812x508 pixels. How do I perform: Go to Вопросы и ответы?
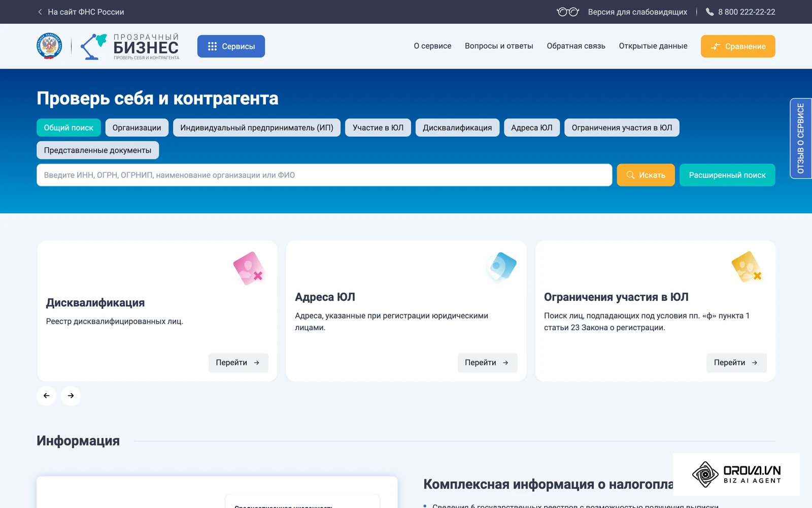[499, 46]
